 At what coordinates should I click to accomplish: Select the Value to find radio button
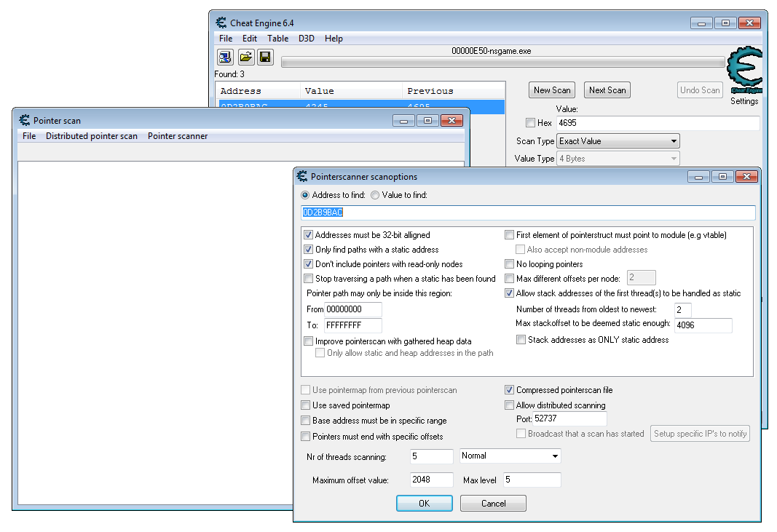tap(375, 195)
